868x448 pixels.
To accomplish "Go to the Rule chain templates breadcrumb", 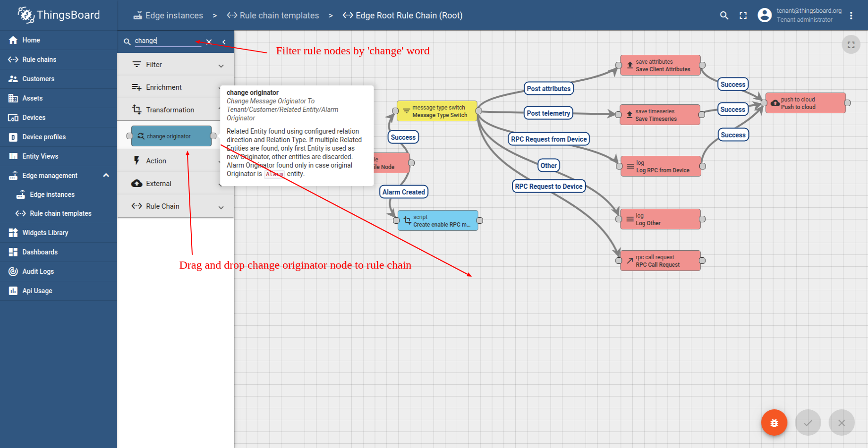I will click(x=273, y=16).
